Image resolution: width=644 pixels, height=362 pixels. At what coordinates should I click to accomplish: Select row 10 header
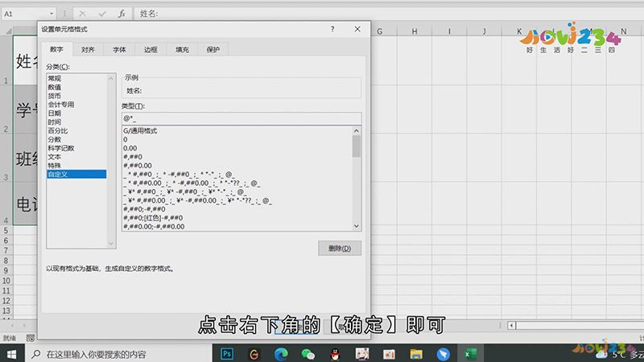tap(6, 281)
